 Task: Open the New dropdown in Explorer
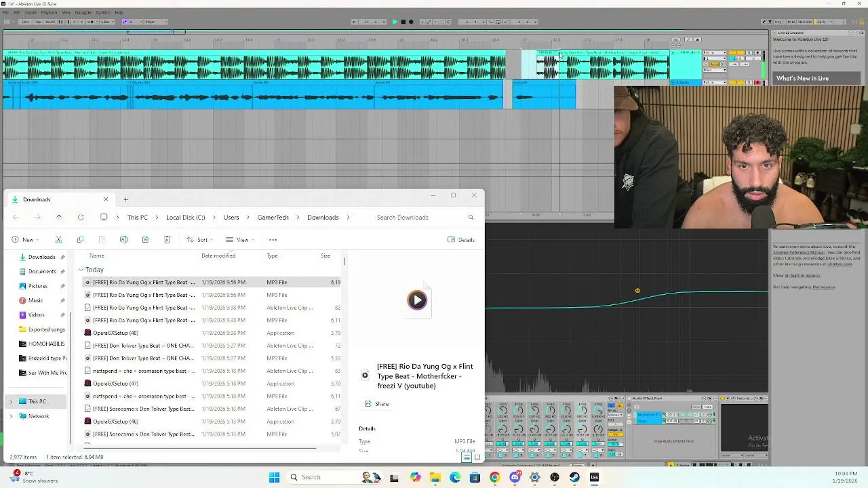point(24,239)
